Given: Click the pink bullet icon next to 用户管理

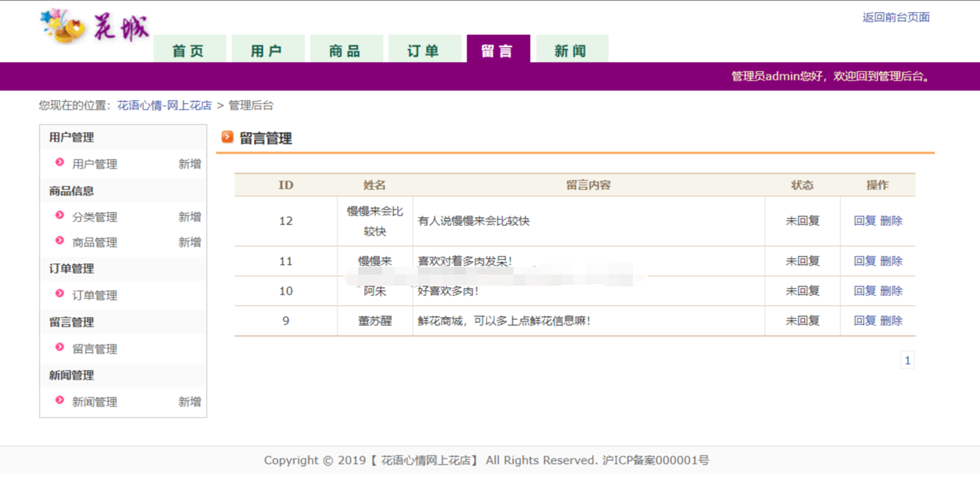Looking at the screenshot, I should [60, 163].
